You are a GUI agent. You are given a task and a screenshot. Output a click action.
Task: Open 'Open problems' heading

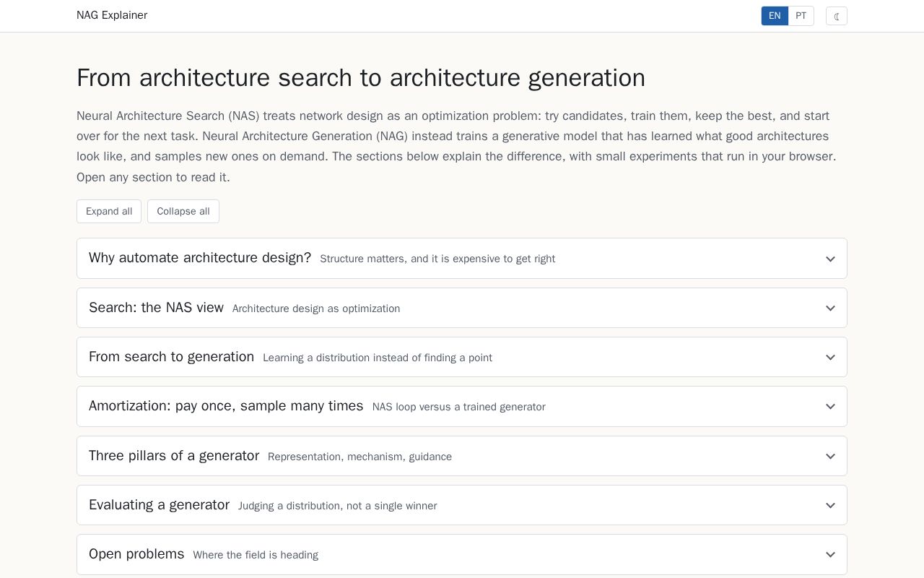tap(136, 554)
